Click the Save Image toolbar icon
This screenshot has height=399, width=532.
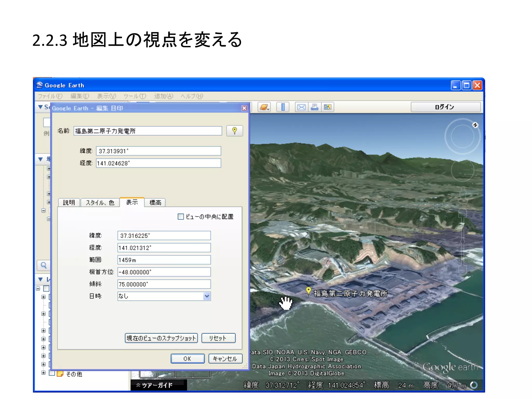click(328, 107)
